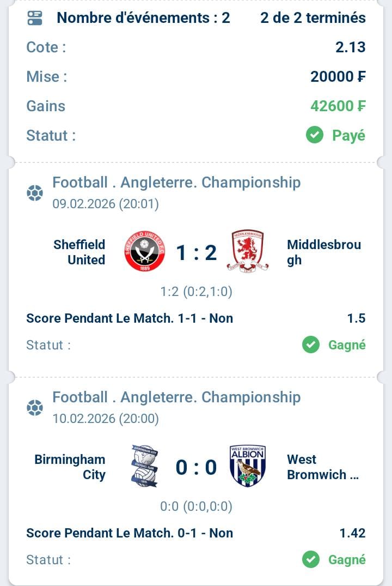Click the 2 de 2 terminés label
The width and height of the screenshot is (392, 586).
coord(313,18)
